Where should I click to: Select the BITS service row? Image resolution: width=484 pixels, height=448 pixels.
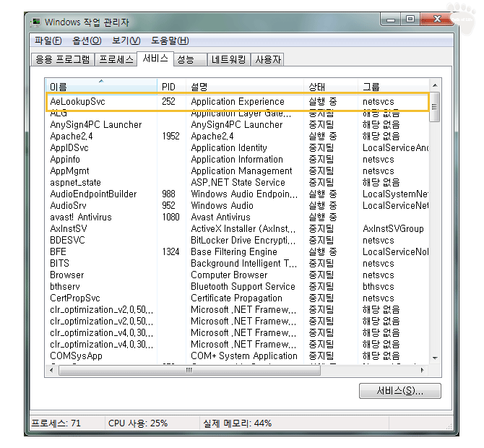(238, 263)
